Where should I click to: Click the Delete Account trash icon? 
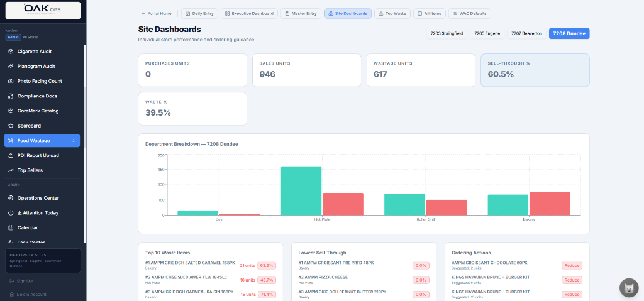tap(11, 295)
